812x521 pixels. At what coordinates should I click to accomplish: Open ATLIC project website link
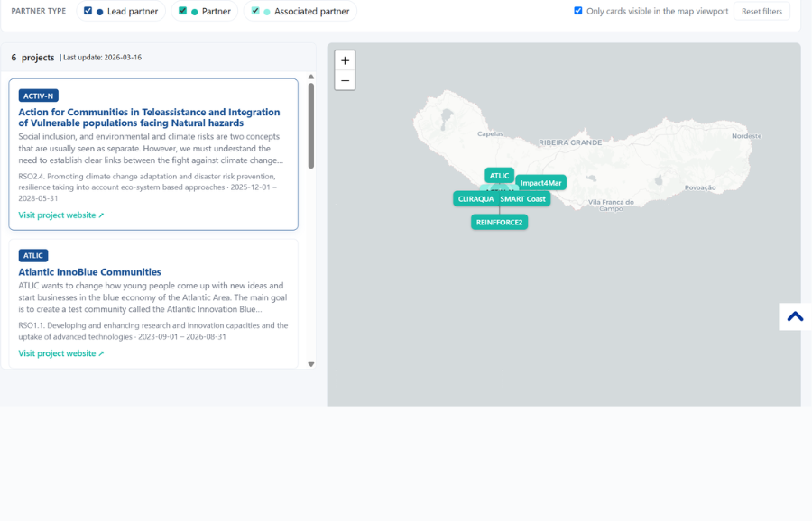[x=61, y=353]
